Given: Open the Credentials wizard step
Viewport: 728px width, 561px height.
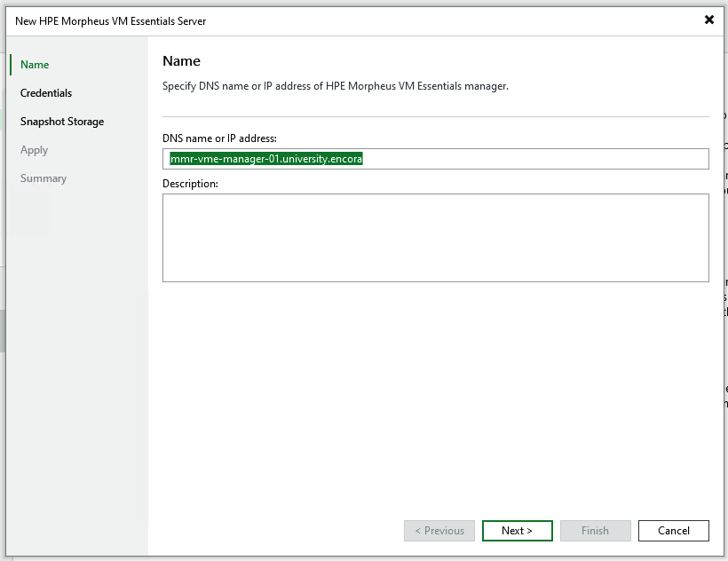Looking at the screenshot, I should pos(46,93).
